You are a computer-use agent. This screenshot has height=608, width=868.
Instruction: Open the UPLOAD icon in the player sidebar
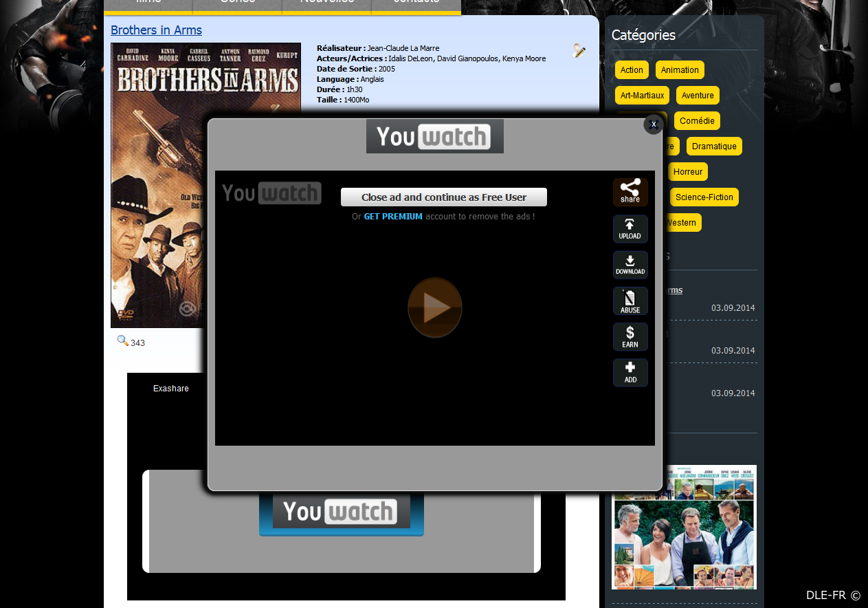tap(630, 229)
